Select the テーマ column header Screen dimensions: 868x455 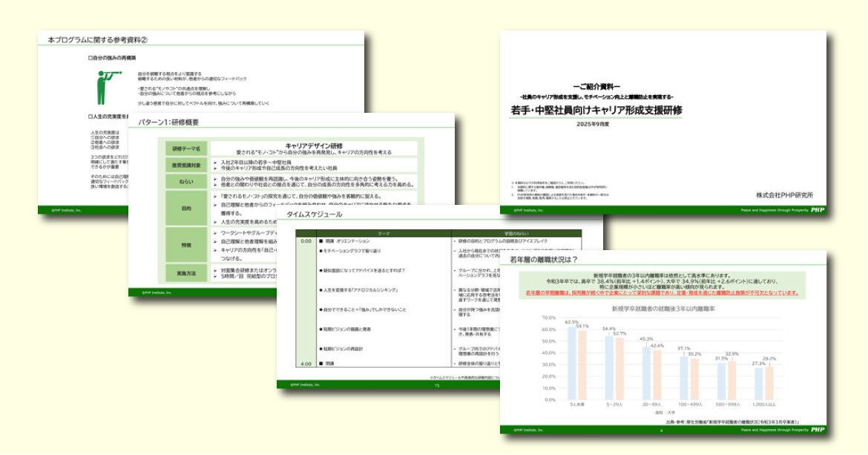click(384, 233)
